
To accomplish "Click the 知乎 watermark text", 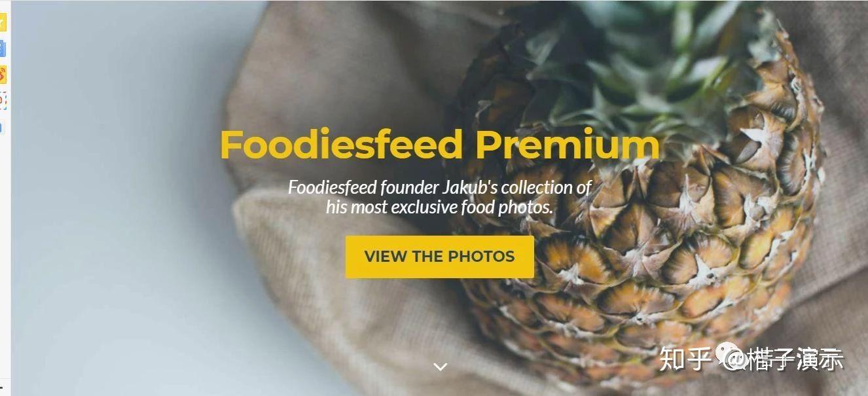I will point(685,359).
